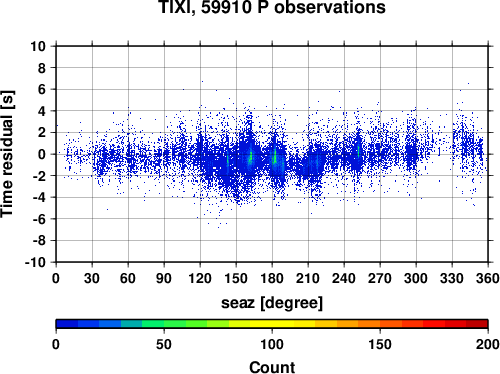Click the dark blue start of colorbar

[67, 324]
